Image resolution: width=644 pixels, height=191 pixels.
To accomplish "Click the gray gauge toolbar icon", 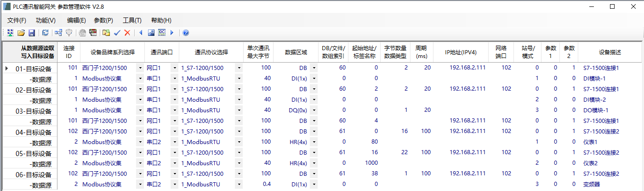I will 82,33.
